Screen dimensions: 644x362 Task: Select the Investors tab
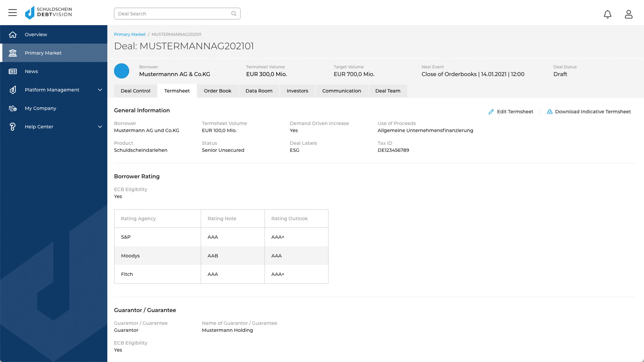click(297, 90)
